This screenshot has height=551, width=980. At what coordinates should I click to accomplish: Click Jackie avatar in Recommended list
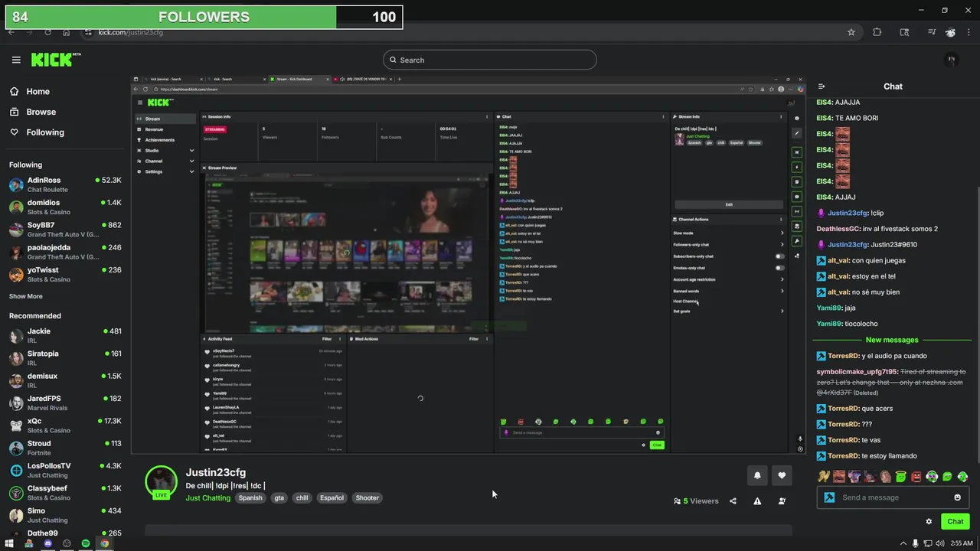pyautogui.click(x=16, y=336)
